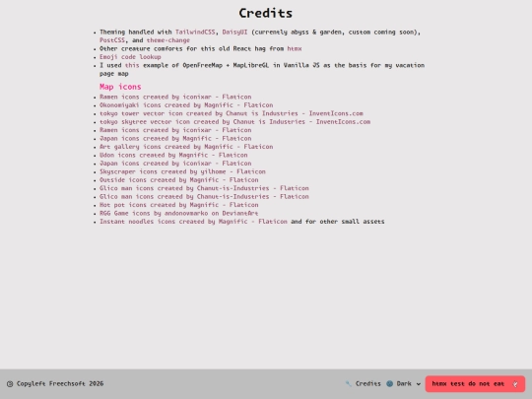Open the Credits footer link

click(x=363, y=384)
